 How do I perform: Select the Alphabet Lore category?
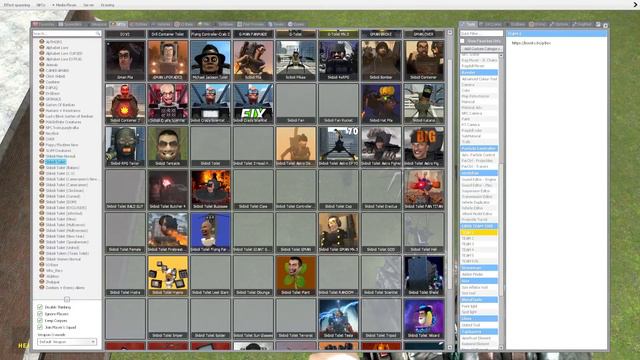coord(57,47)
